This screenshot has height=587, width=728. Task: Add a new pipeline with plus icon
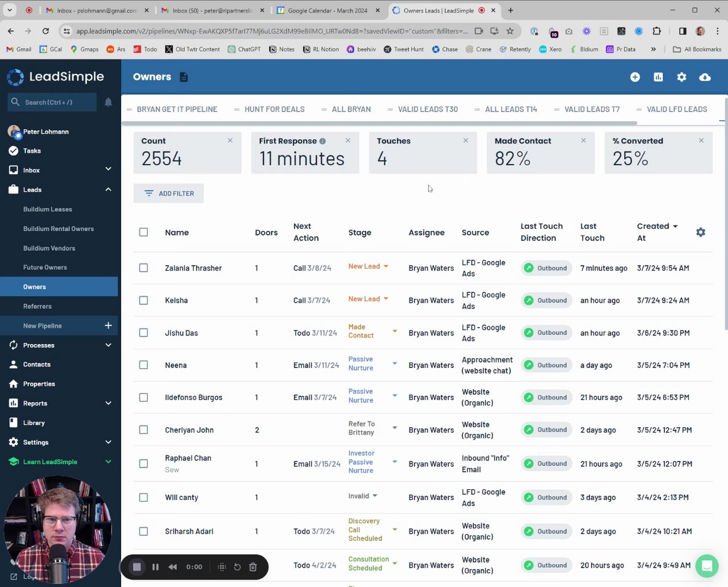pyautogui.click(x=108, y=325)
